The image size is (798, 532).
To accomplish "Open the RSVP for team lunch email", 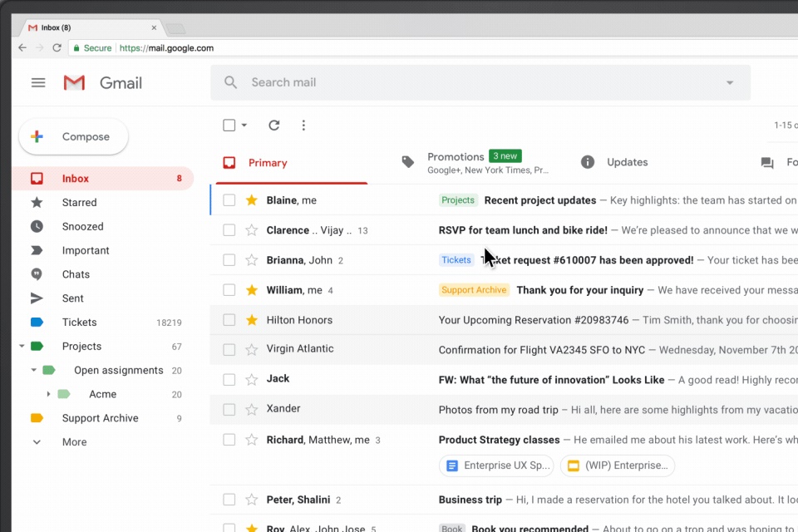I will tap(504, 230).
